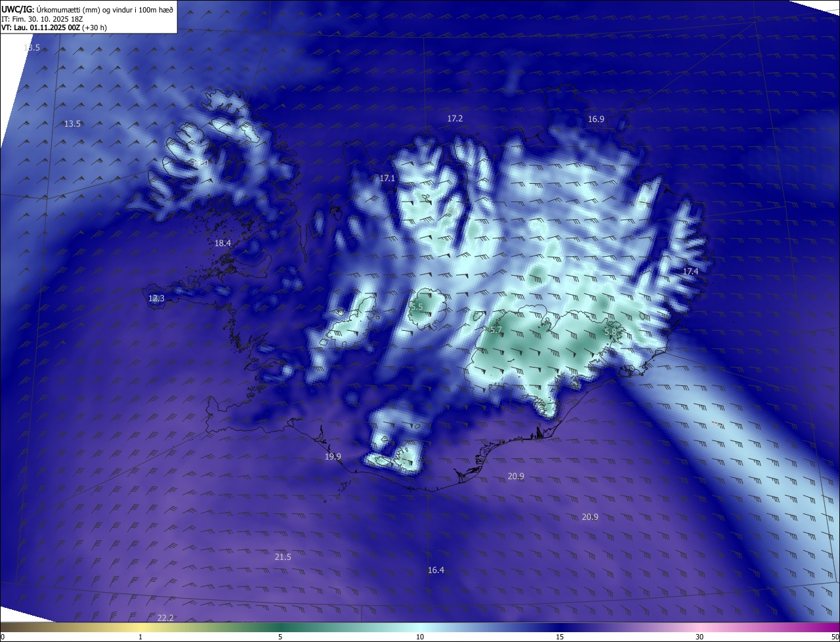
Task: Click the 22.2 wind value label
Action: 166,618
